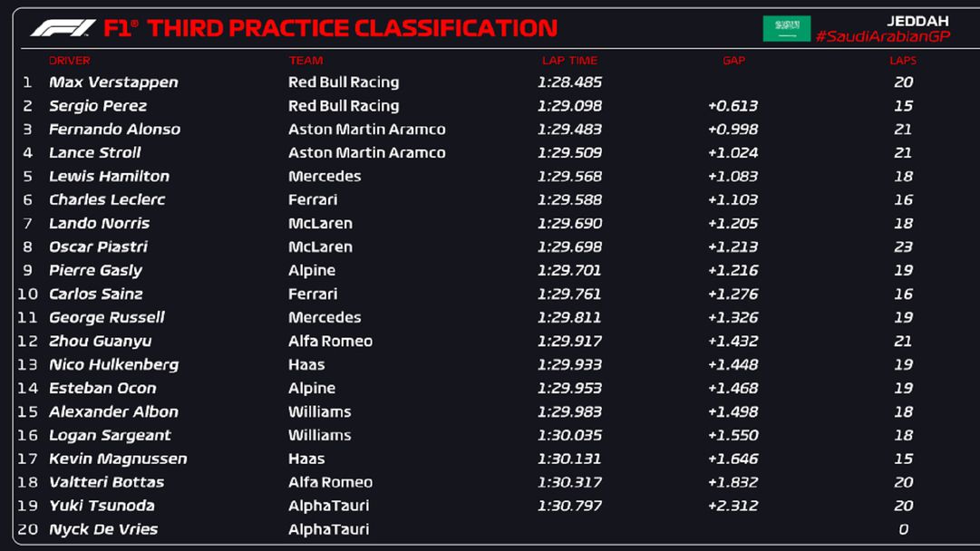The width and height of the screenshot is (980, 551).
Task: Click the JEDDAH location label
Action: [x=917, y=21]
